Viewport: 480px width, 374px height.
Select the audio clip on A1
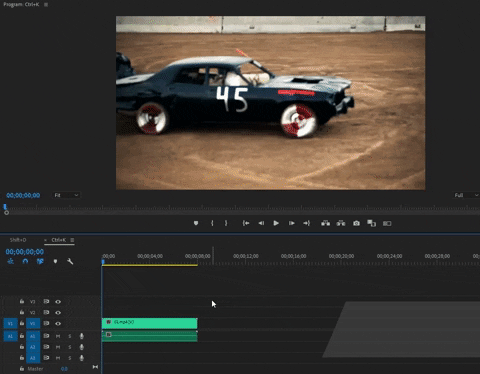click(149, 336)
